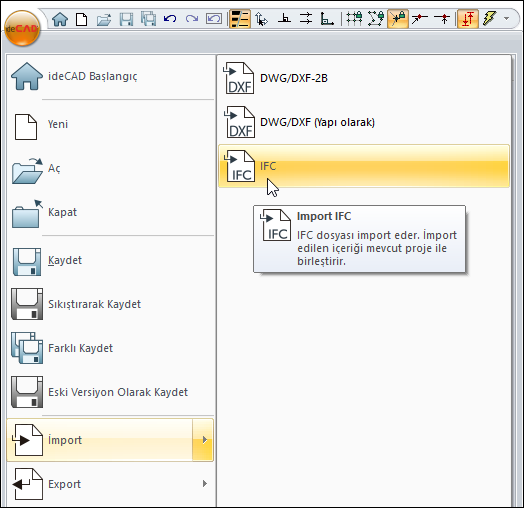The image size is (524, 508).
Task: Expand the İmport submenu arrow
Action: pos(203,440)
